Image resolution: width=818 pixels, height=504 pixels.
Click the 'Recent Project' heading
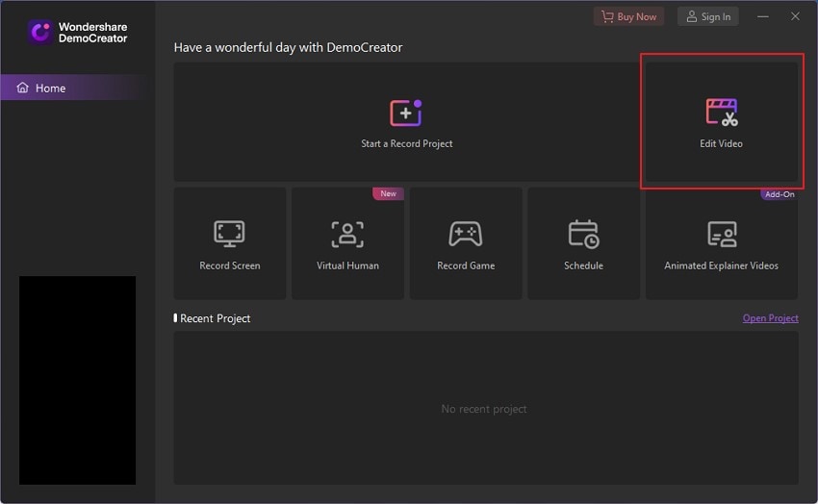pyautogui.click(x=215, y=318)
